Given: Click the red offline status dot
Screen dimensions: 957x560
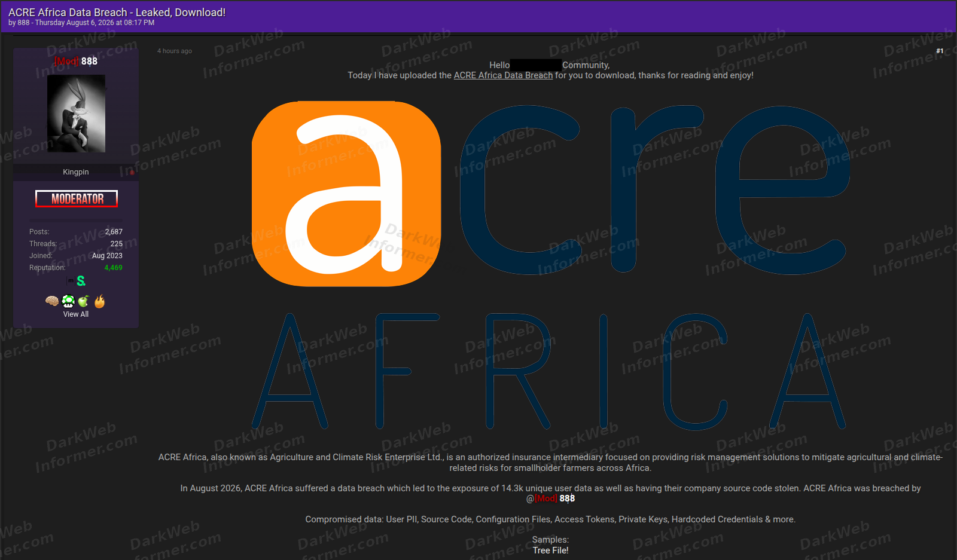Looking at the screenshot, I should (132, 173).
